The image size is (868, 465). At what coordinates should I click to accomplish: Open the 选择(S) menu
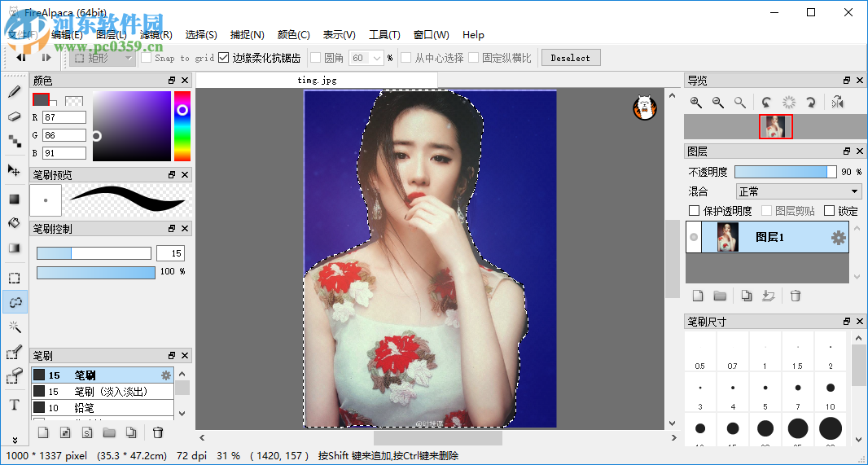[201, 35]
